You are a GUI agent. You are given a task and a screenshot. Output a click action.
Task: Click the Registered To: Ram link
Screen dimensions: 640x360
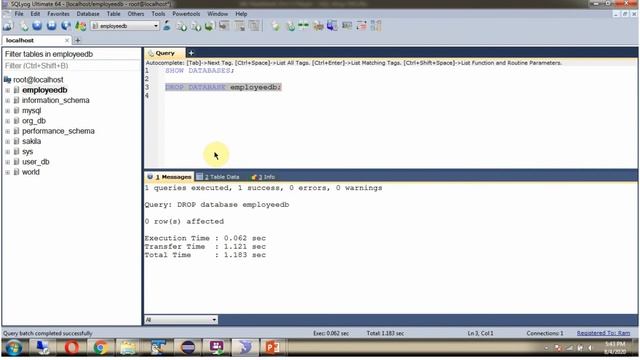603,333
